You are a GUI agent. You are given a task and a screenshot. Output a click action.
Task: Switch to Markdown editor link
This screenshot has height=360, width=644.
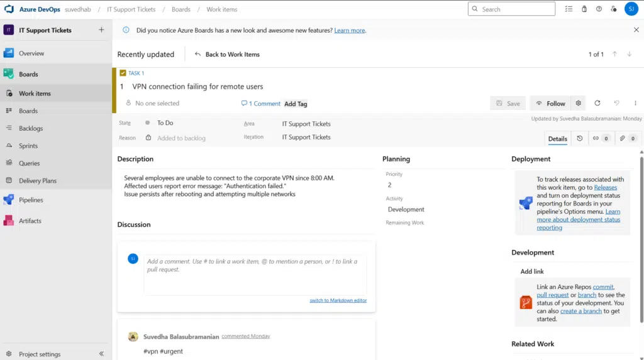(338, 300)
